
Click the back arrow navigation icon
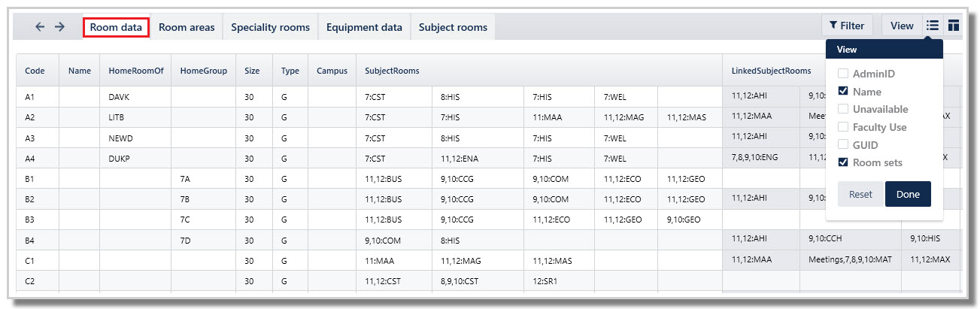pos(40,26)
